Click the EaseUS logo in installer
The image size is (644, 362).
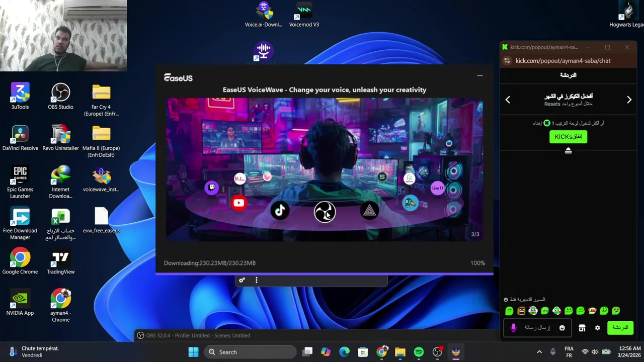tap(178, 78)
